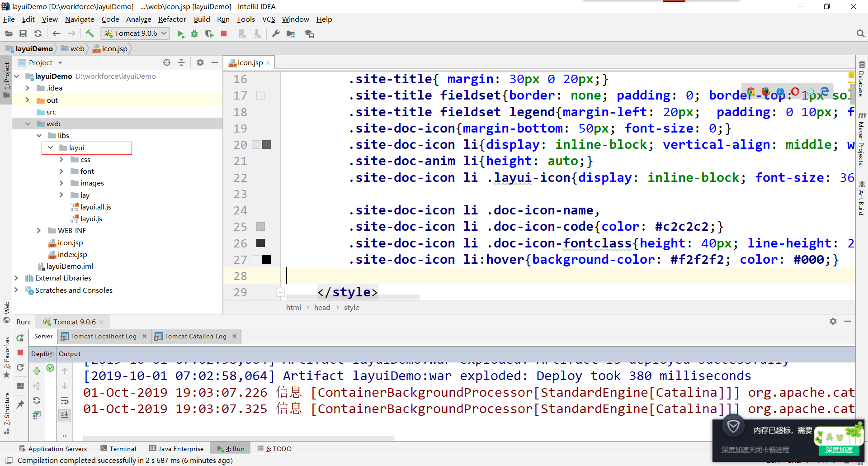Open the VCS menu
Viewport: 868px width, 466px height.
point(269,19)
